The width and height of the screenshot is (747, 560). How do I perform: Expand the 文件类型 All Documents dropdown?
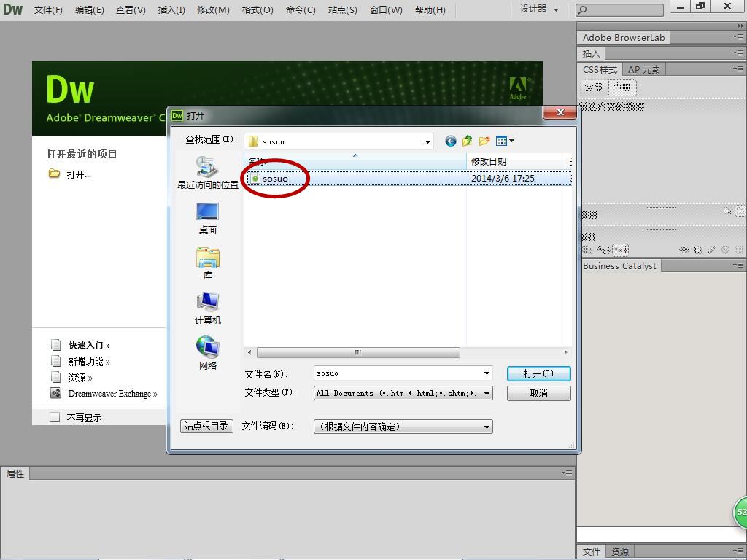487,393
